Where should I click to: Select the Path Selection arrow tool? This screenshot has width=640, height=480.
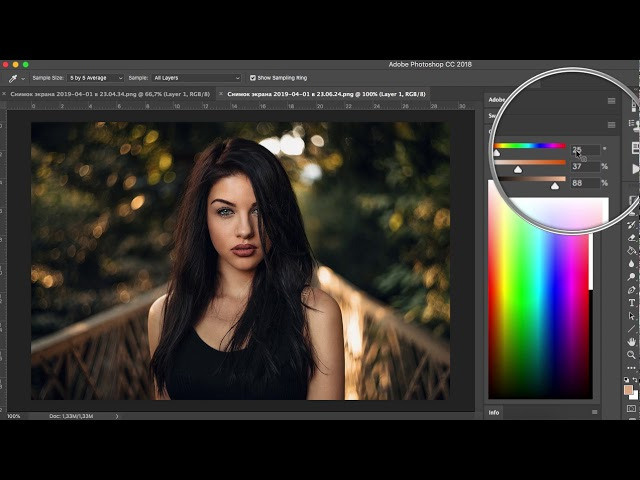click(x=631, y=315)
